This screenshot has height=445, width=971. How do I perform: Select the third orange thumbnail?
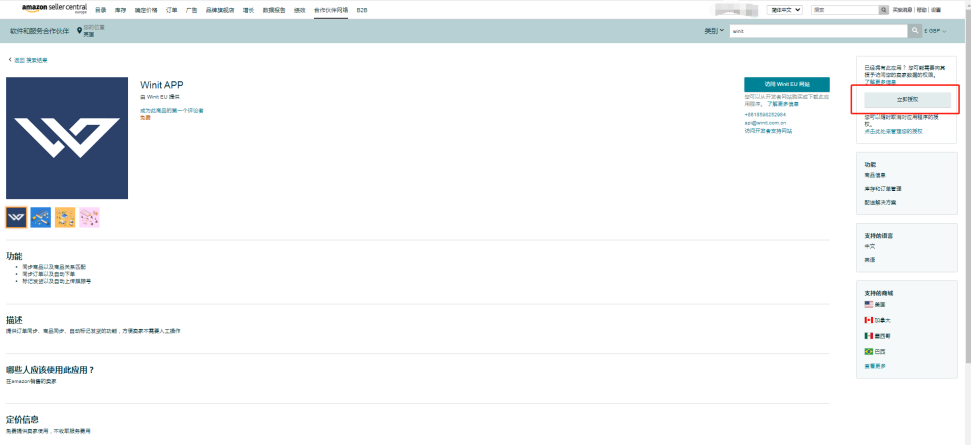(65, 217)
